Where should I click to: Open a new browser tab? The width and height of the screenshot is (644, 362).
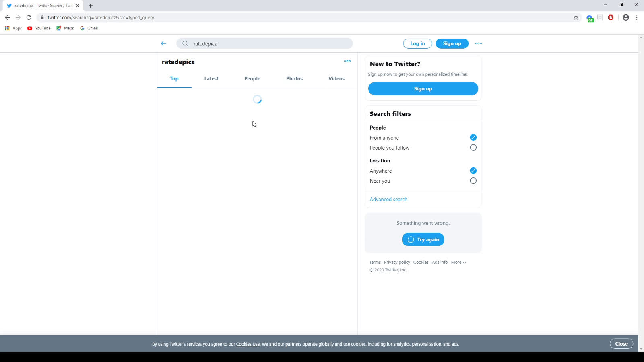pos(91,6)
